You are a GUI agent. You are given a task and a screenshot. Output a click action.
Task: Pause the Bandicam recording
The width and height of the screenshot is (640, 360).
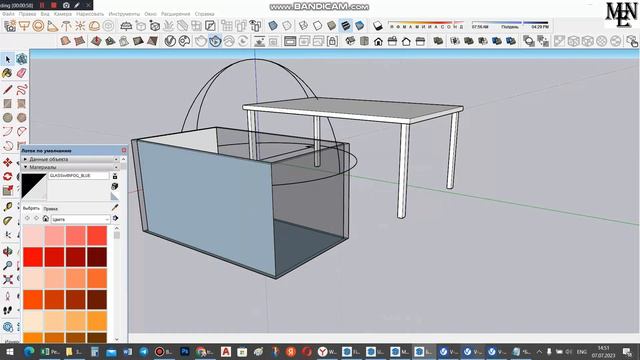tap(42, 5)
